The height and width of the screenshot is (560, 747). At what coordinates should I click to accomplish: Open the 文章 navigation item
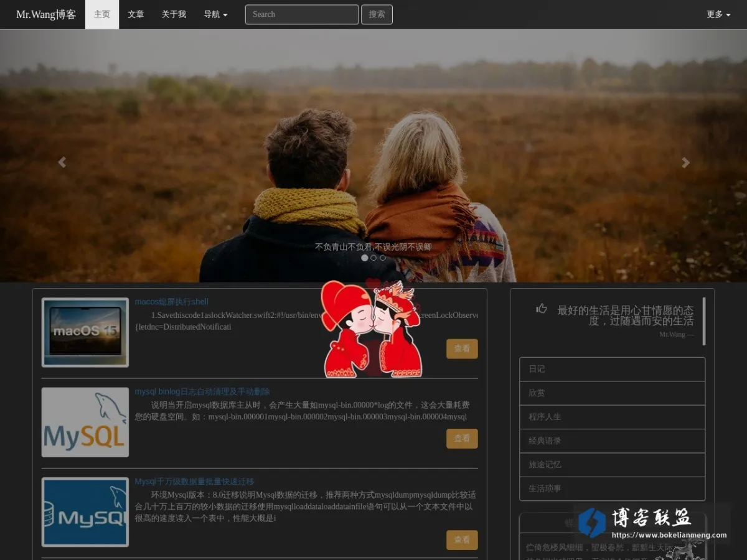(136, 14)
